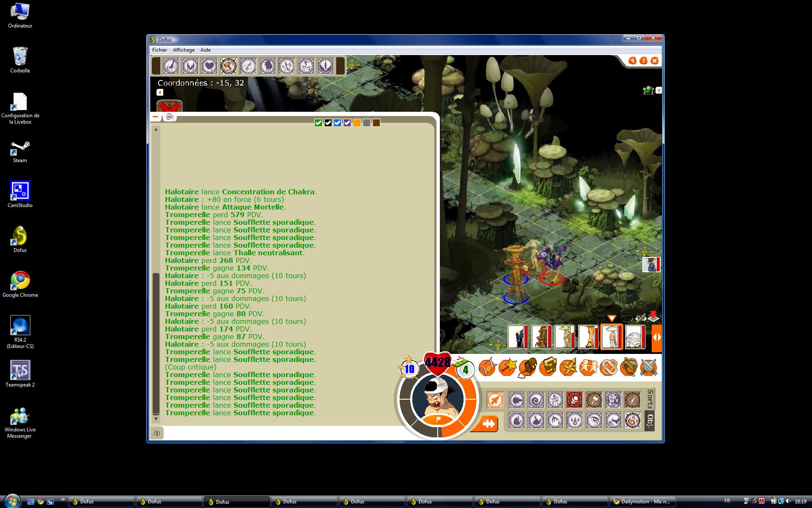Viewport: 812px width, 508px height.
Task: Open Teamspeak 2 desktop shortcut
Action: click(20, 374)
